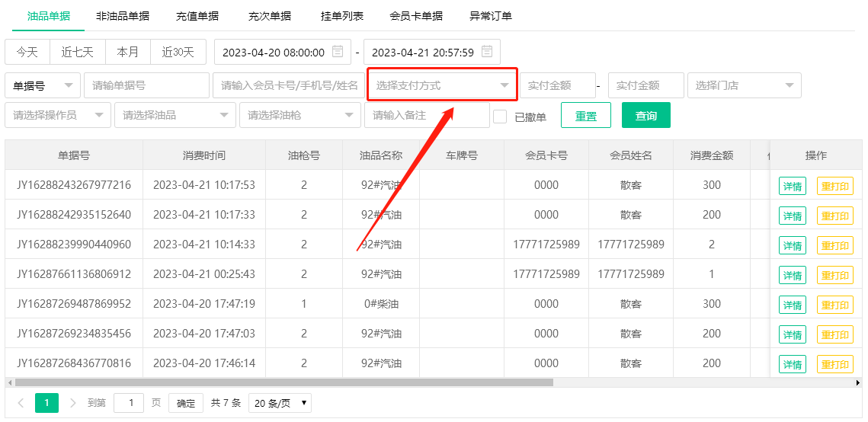This screenshot has height=422, width=868.
Task: Go to next page arrow
Action: point(72,403)
